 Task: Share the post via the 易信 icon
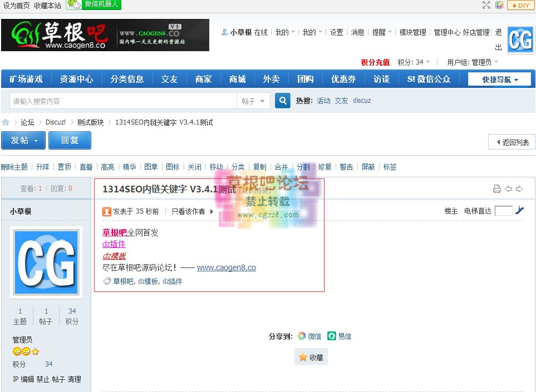[x=331, y=336]
